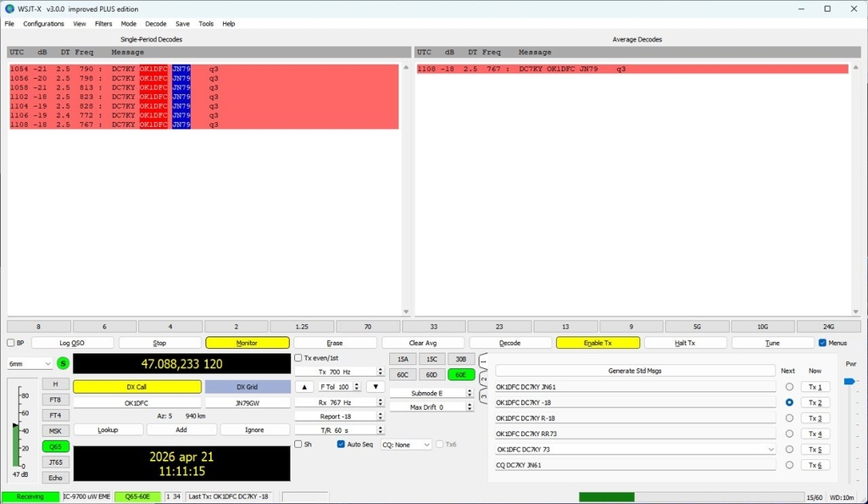Viewport: 868px width, 504px height.
Task: Select submode 15A
Action: [x=403, y=359]
